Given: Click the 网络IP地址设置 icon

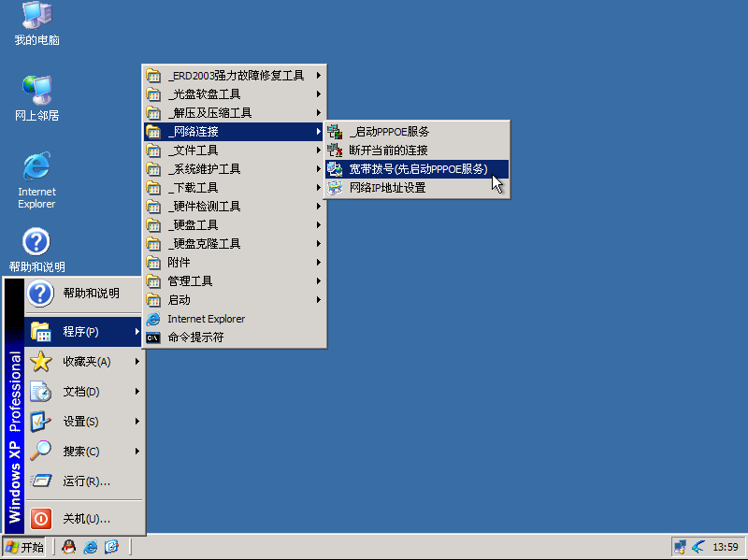Looking at the screenshot, I should (x=335, y=188).
